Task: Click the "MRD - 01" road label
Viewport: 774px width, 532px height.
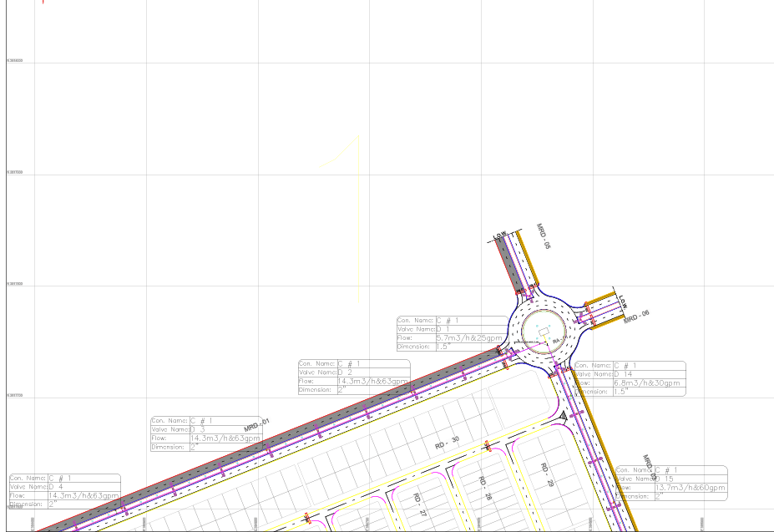Action: tap(256, 425)
